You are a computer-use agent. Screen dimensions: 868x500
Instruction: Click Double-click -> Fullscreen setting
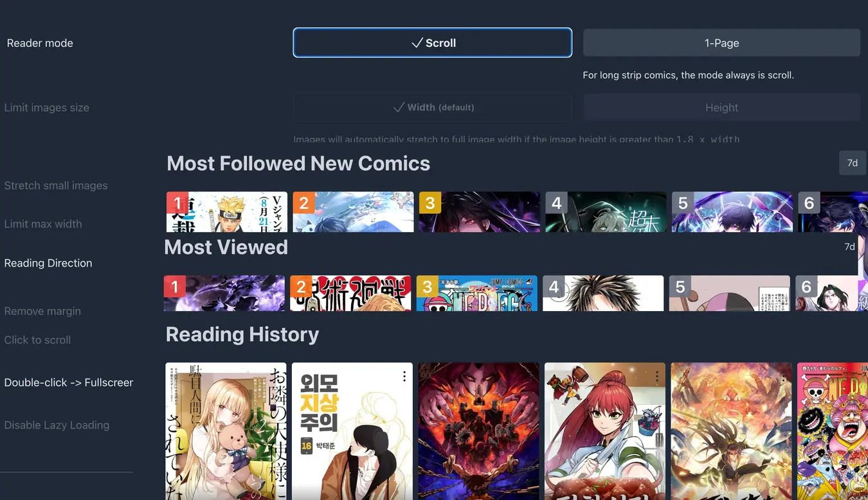(69, 382)
